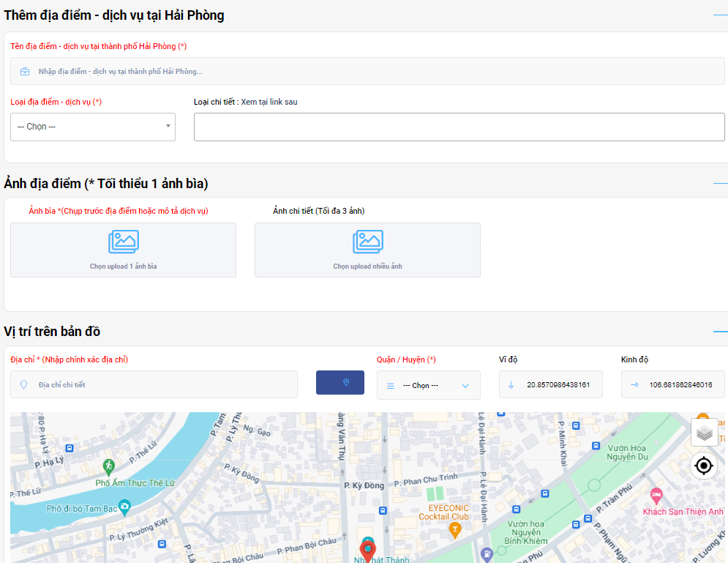The height and width of the screenshot is (563, 728).
Task: Click the Địa chỉ chi tiết address field
Action: 161,384
